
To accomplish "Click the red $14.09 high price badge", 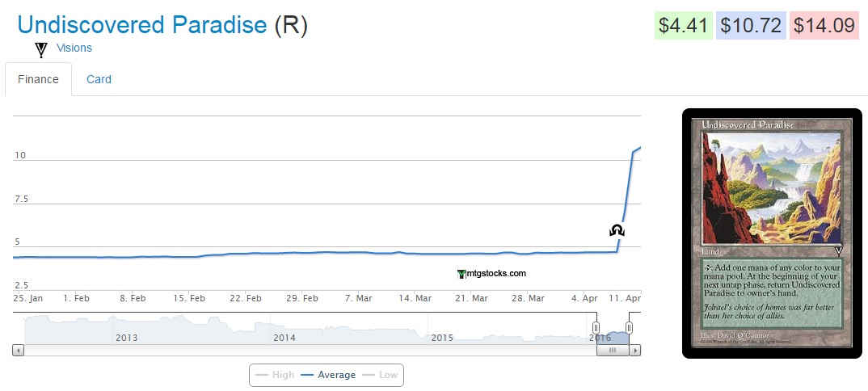I will (824, 26).
